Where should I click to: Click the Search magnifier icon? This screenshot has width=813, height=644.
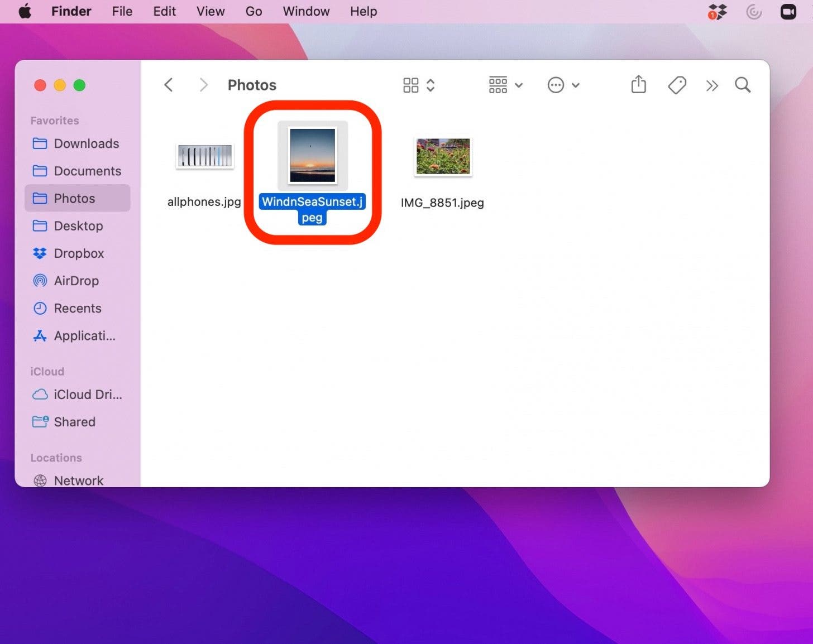coord(742,85)
